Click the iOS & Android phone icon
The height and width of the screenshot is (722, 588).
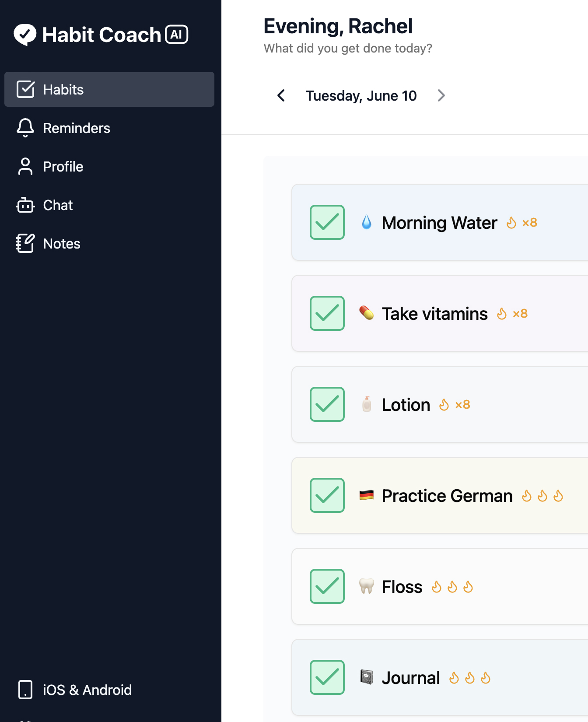pos(25,690)
